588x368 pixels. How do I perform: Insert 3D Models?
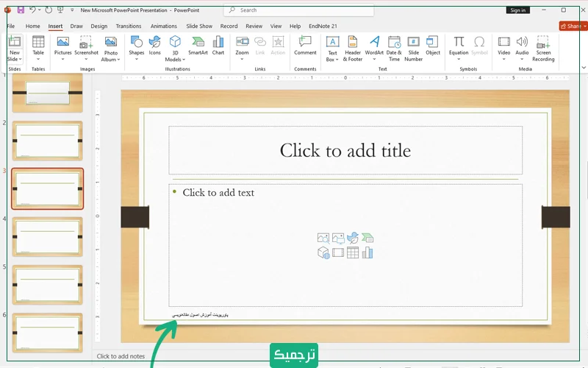point(175,49)
